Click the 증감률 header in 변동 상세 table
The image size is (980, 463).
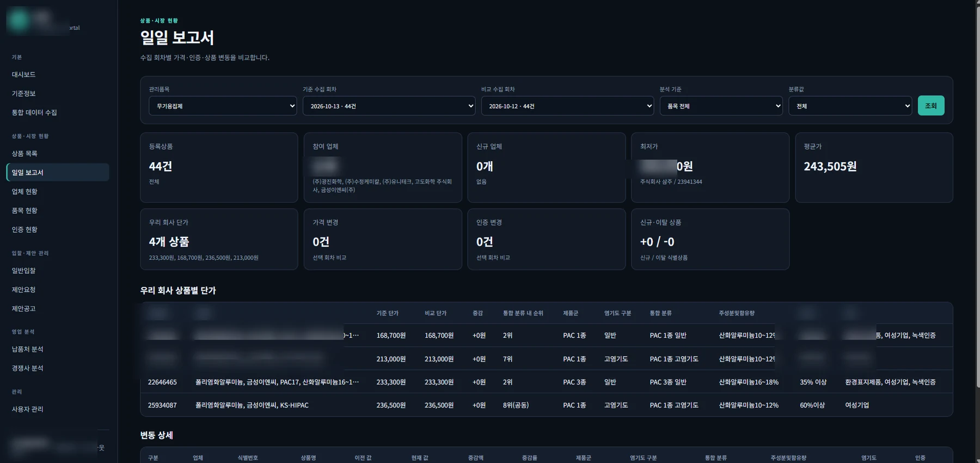(530, 458)
